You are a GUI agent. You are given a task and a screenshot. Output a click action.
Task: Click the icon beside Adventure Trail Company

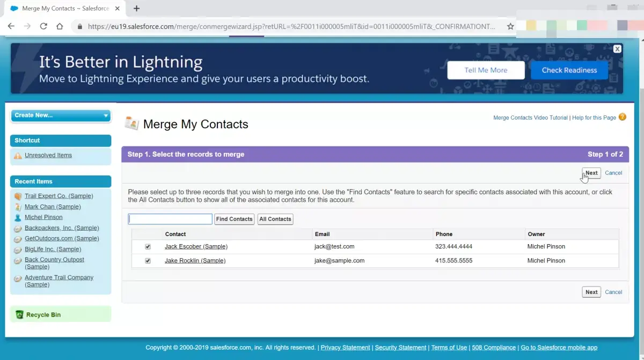18,278
